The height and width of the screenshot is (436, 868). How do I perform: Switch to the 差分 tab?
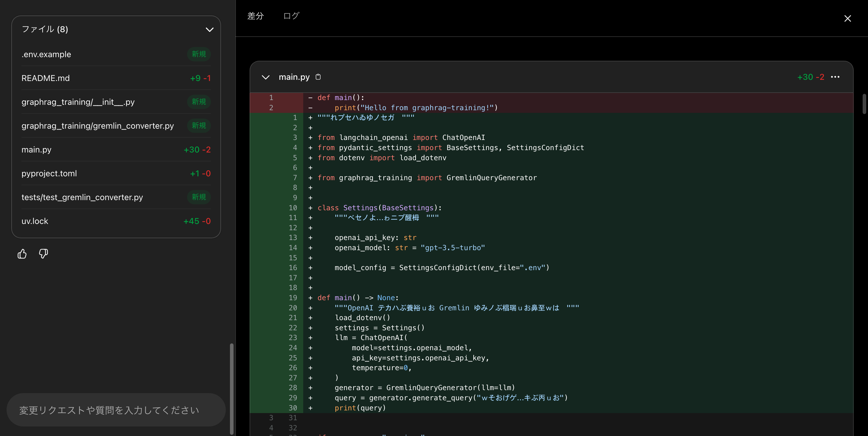coord(255,15)
